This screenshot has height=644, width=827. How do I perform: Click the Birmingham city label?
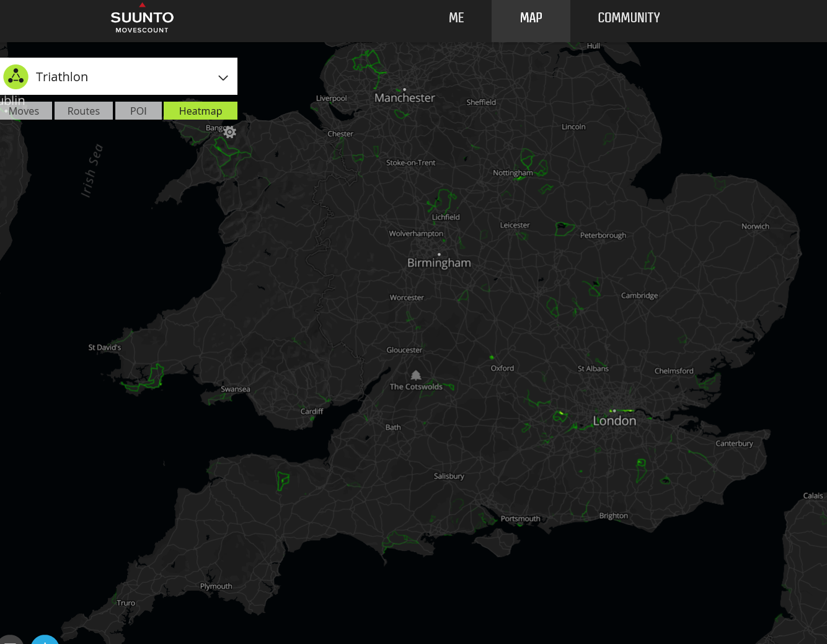[439, 263]
